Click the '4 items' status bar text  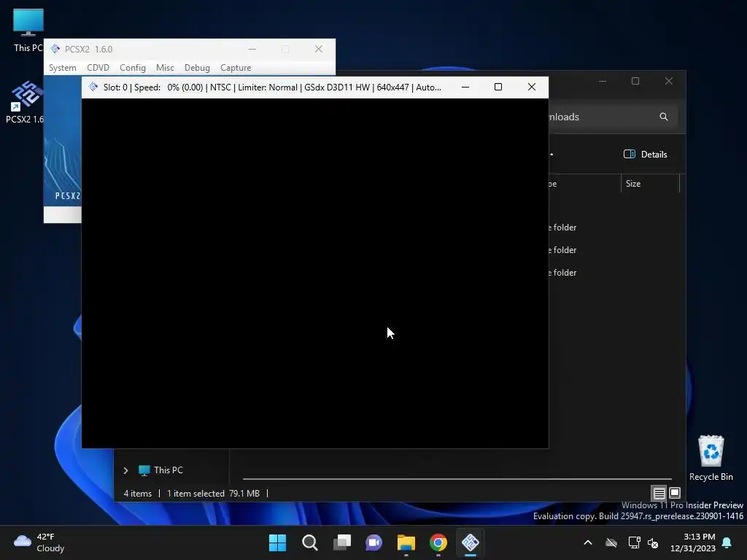coord(138,494)
